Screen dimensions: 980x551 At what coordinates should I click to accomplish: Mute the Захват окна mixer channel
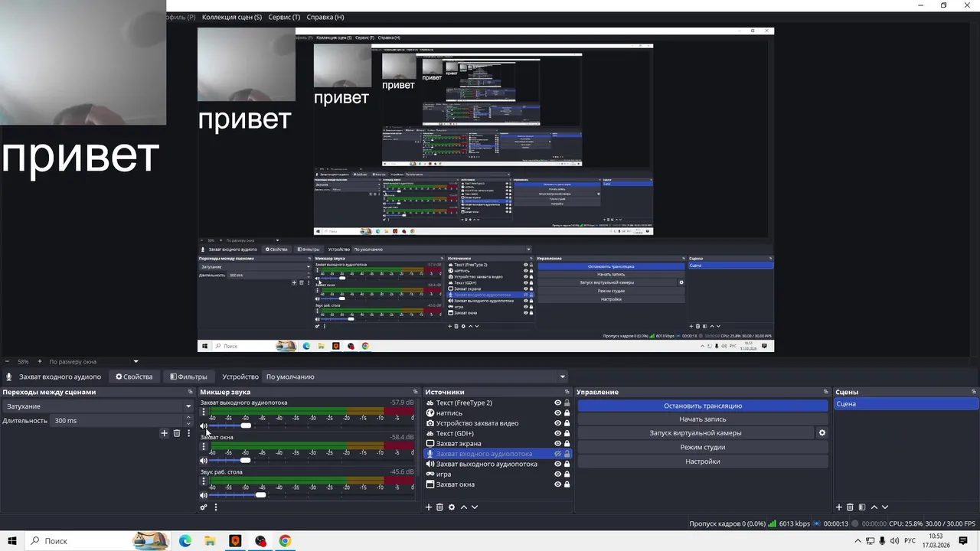[204, 461]
